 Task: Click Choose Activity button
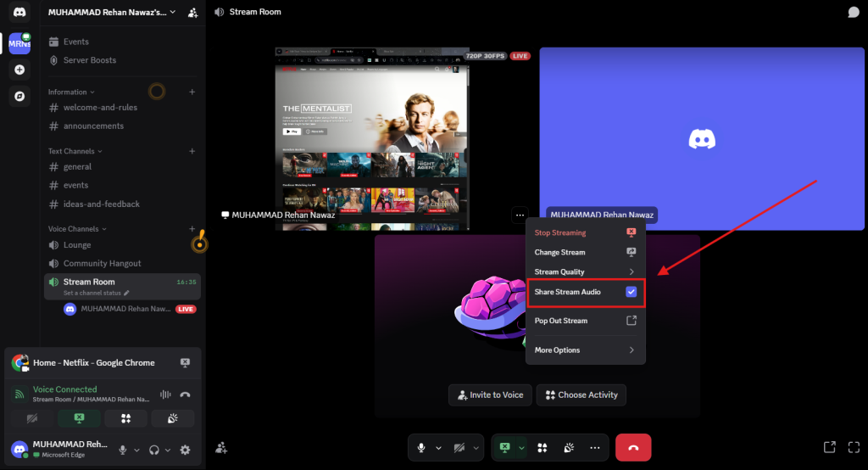click(x=581, y=394)
